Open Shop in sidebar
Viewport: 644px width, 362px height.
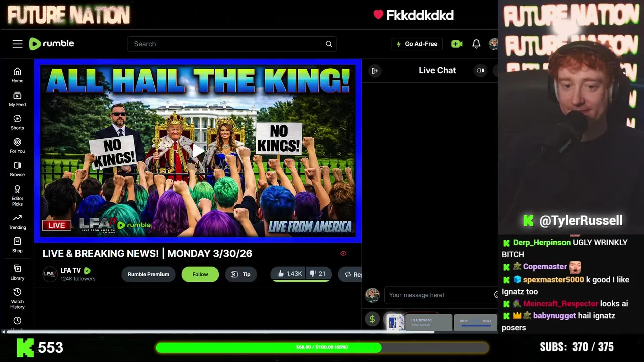17,245
